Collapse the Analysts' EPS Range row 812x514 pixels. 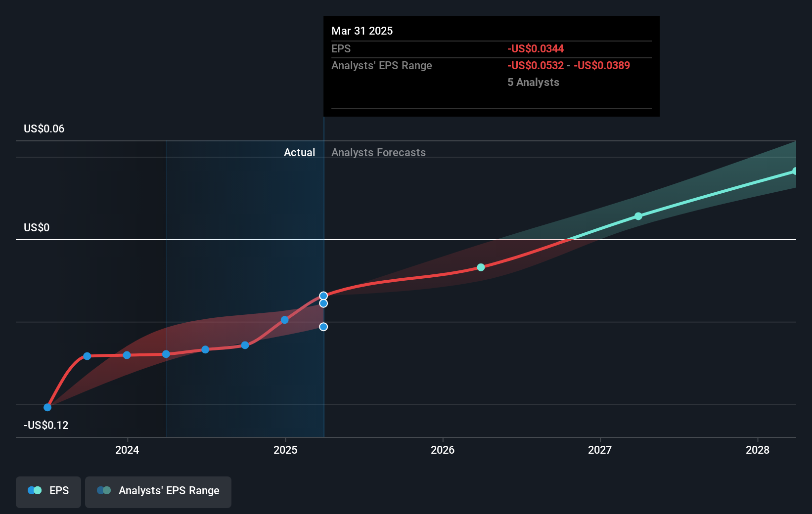click(x=381, y=65)
